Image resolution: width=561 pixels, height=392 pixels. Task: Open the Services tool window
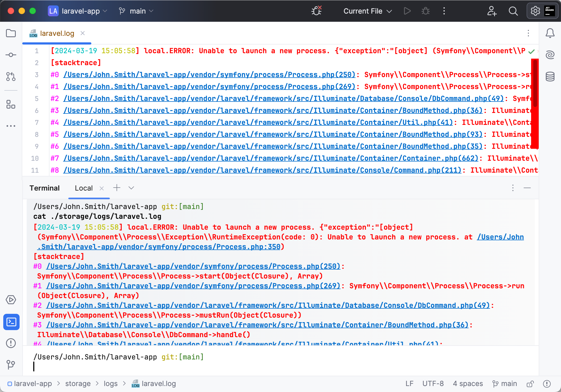pyautogui.click(x=11, y=300)
